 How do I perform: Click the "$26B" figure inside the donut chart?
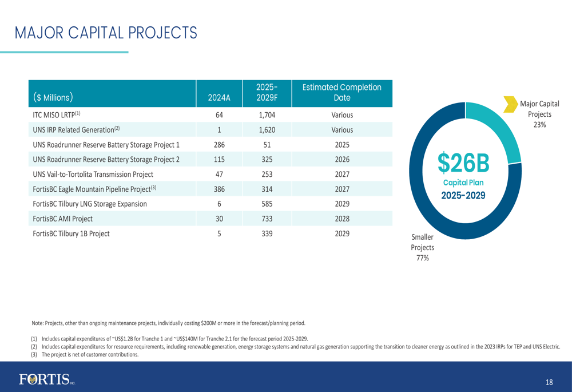[463, 163]
